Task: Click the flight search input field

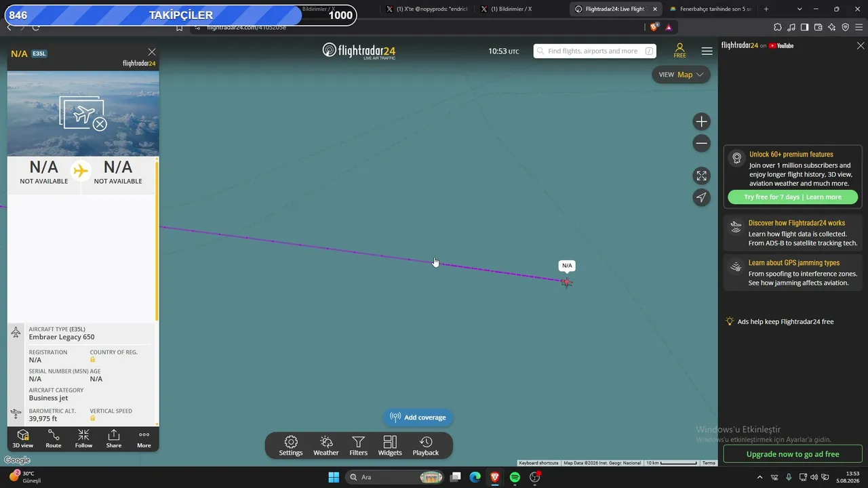Action: [x=595, y=51]
